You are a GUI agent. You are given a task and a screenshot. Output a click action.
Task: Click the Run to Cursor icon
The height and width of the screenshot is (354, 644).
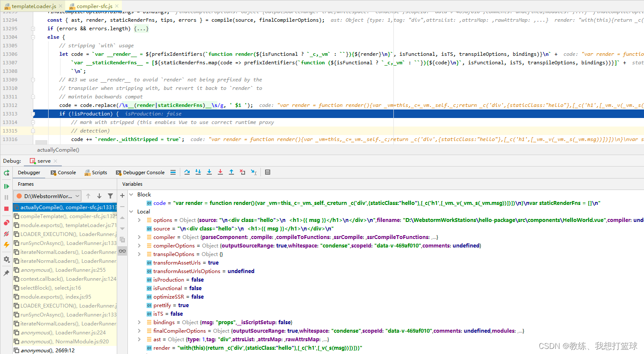[x=254, y=172]
